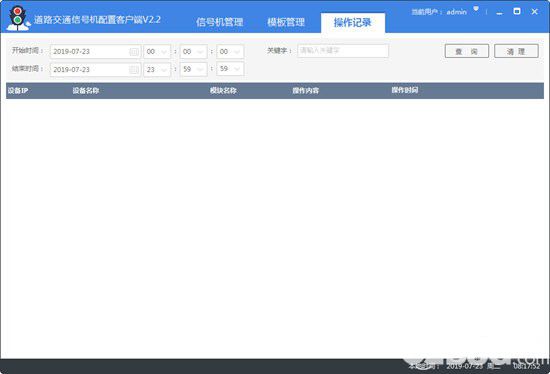Click the 设备名称 column header

coord(86,91)
